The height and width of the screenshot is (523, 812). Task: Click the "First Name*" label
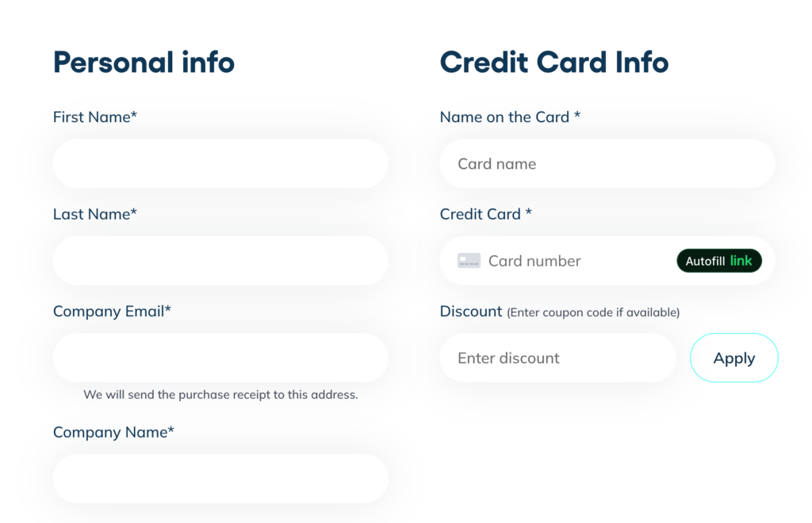[95, 117]
